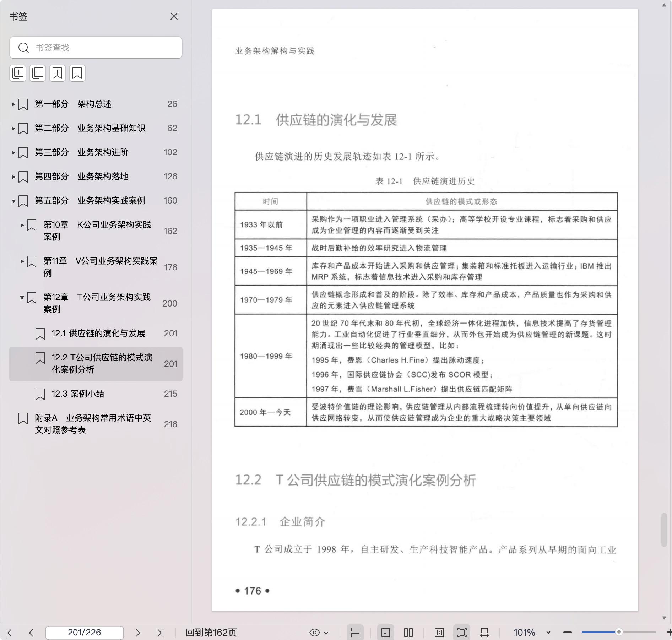The image size is (672, 640).
Task: Collapse all bookmarks in the sidebar
Action: (38, 73)
